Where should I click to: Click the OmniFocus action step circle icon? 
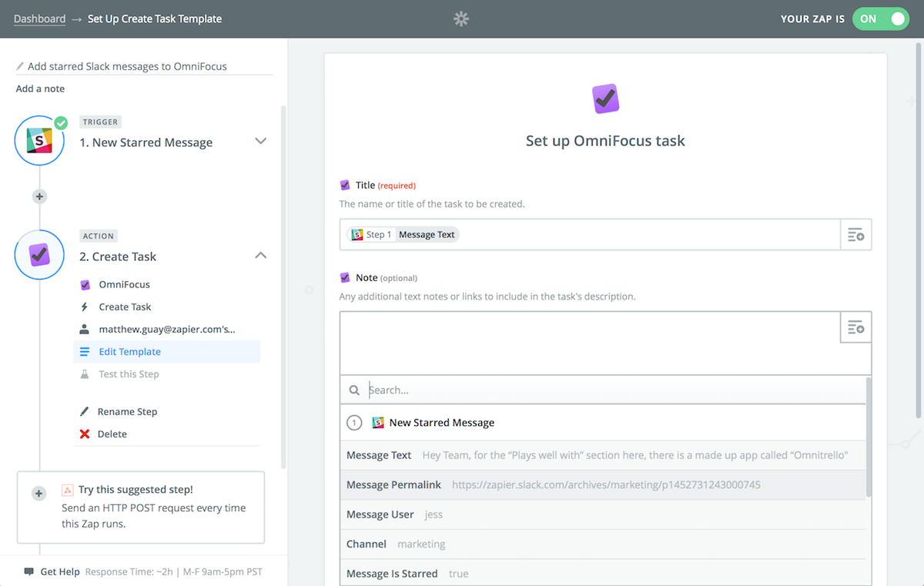[39, 255]
